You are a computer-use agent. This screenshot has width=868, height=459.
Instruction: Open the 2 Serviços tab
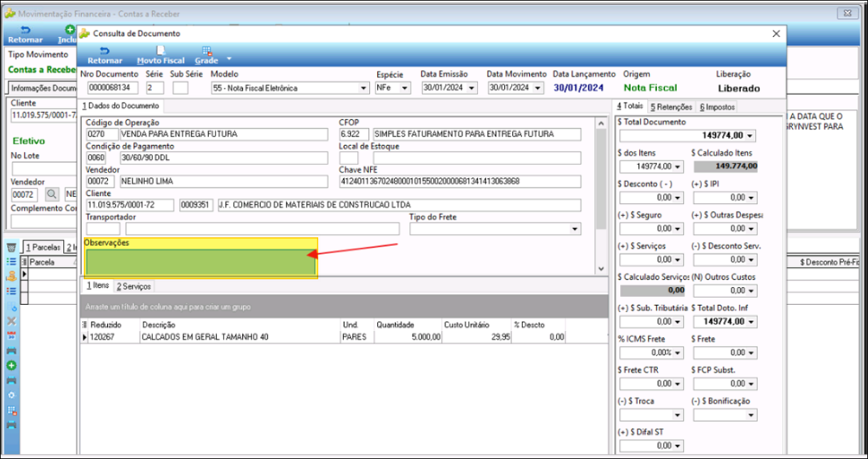point(134,286)
